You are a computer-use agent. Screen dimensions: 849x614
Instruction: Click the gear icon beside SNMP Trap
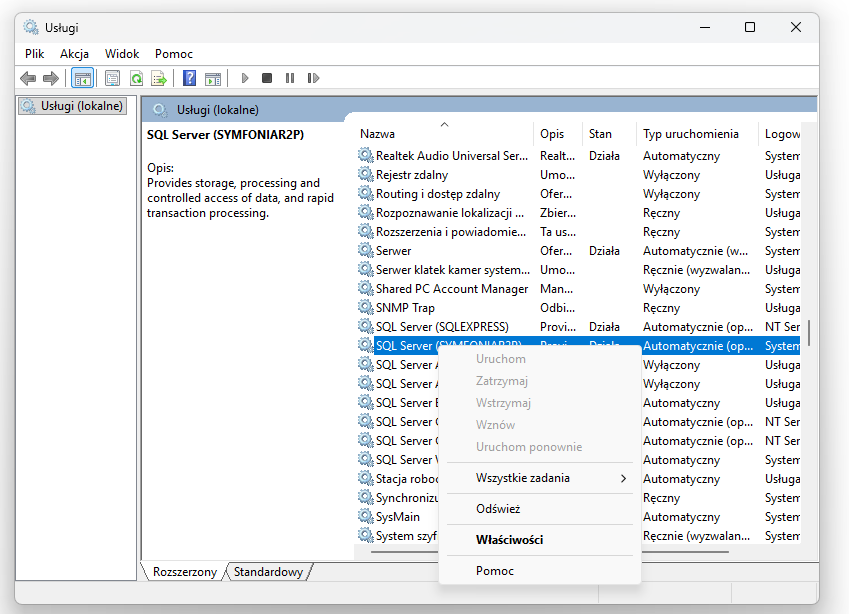click(x=366, y=308)
